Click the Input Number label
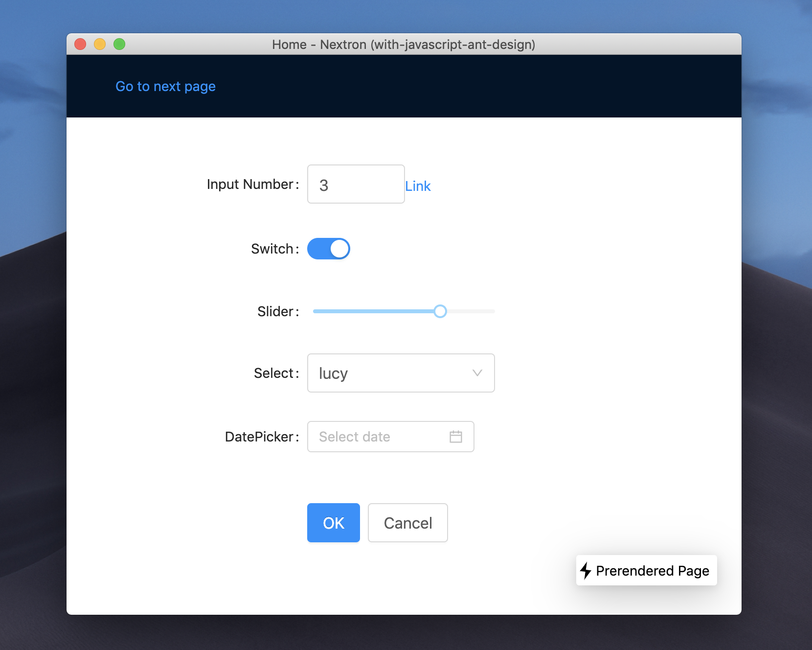This screenshot has width=812, height=650. coord(252,185)
